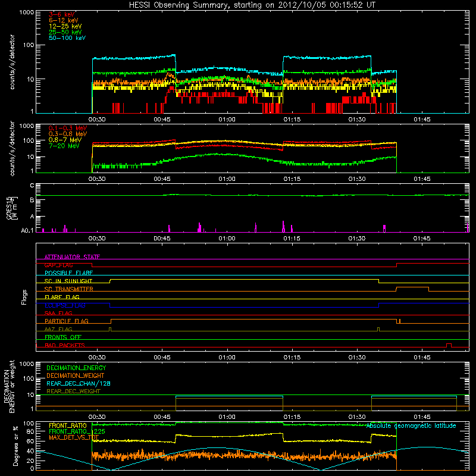Viewport: 476px width, 476px height.
Task: Click the DECIMATION_WEIGHT legend label
Action: pos(76,376)
